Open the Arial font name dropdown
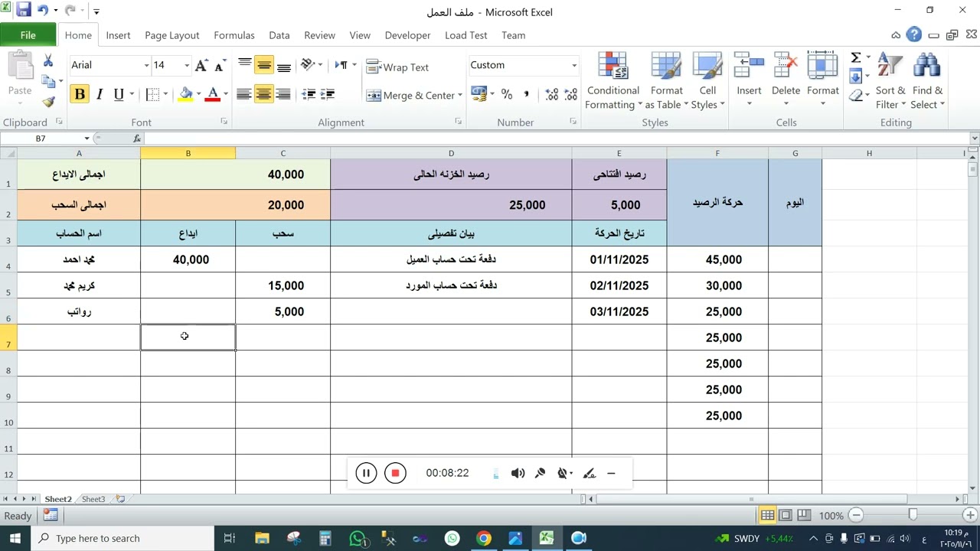This screenshot has height=551, width=980. (146, 66)
